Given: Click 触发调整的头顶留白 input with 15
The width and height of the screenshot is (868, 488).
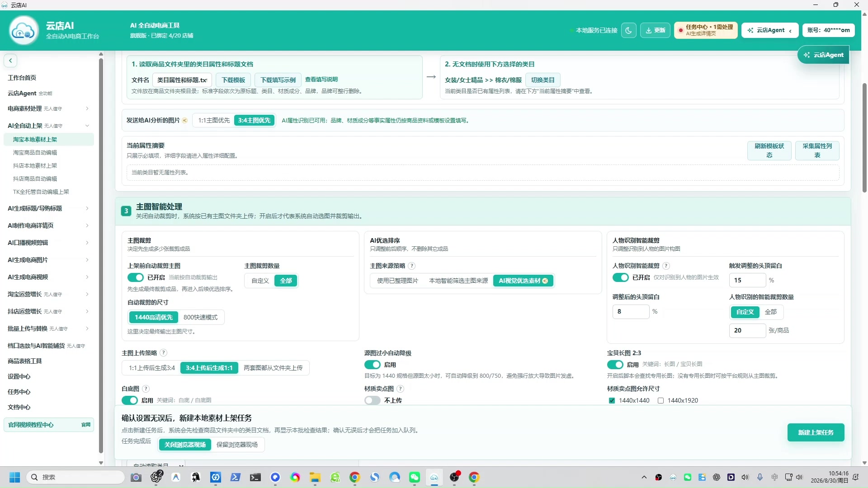Looking at the screenshot, I should click(x=747, y=280).
